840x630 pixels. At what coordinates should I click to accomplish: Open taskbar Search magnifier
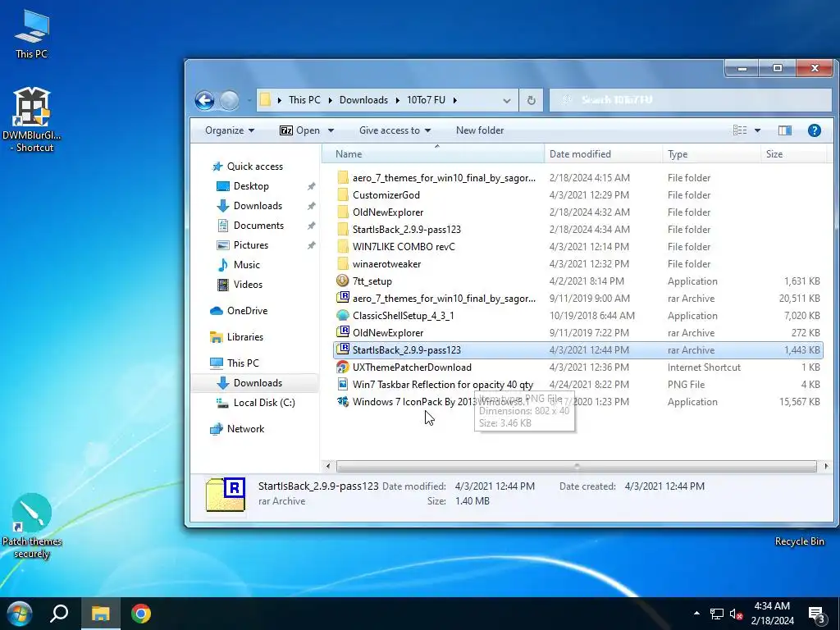click(59, 614)
